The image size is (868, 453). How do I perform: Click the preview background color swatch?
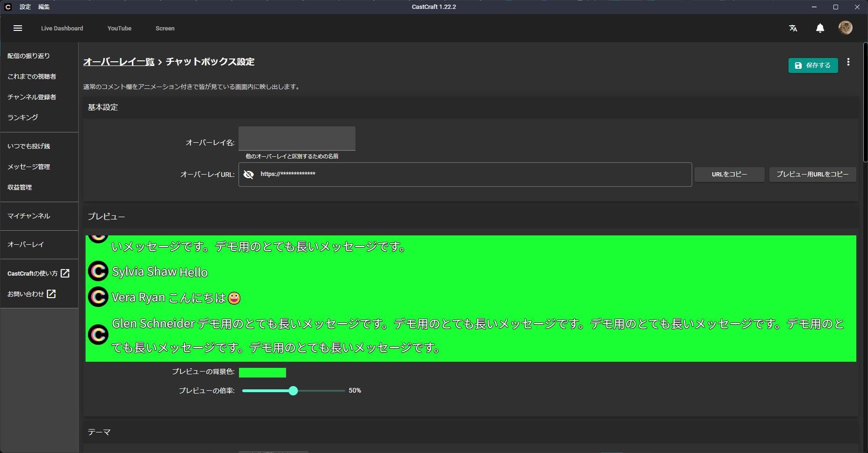click(262, 373)
